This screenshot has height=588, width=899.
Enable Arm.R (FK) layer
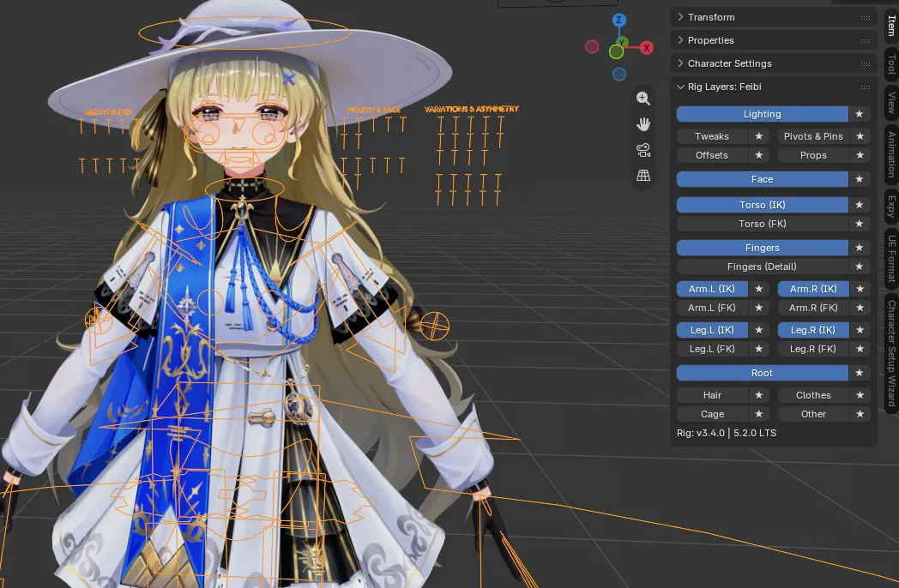pos(813,308)
